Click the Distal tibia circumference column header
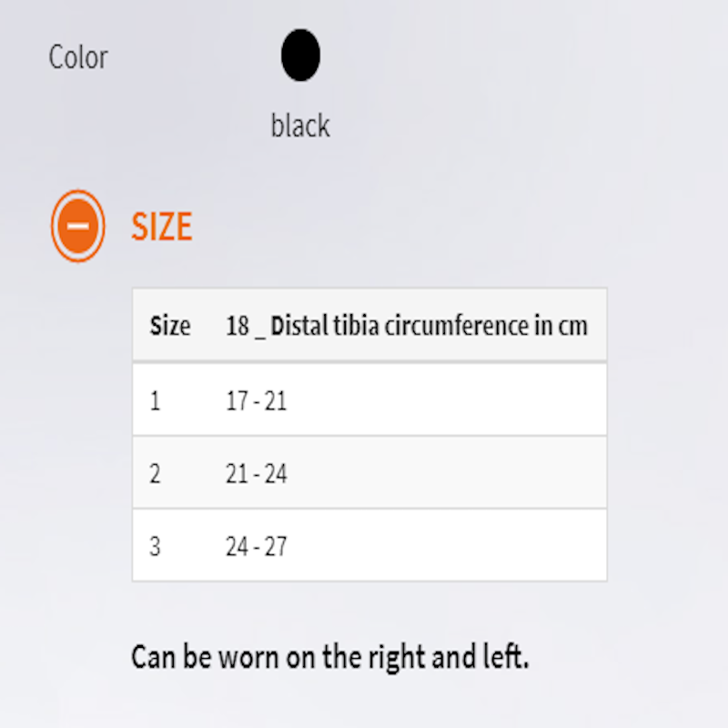Image resolution: width=728 pixels, height=728 pixels. click(406, 326)
